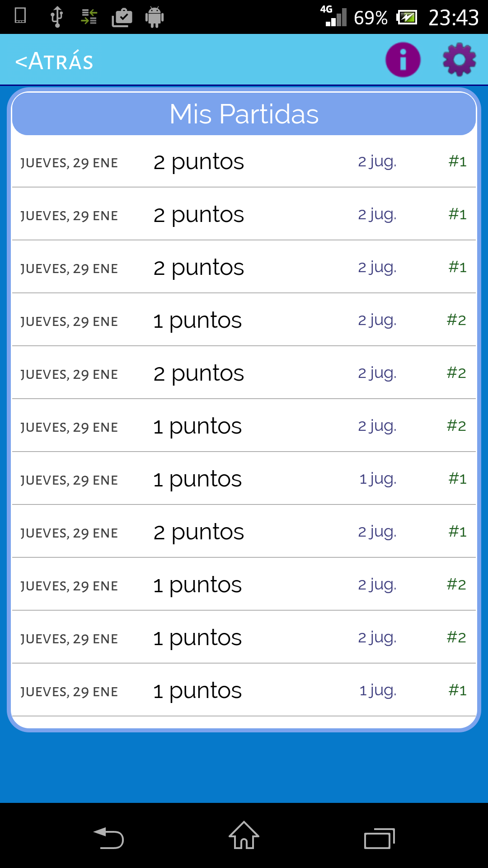Tap the Android home icon

pyautogui.click(x=244, y=835)
